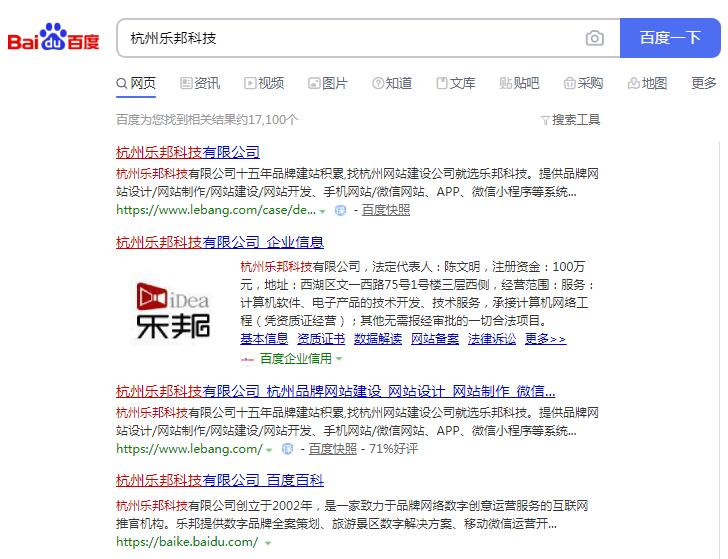Click the badge icon after www.lebang.com/ URL
Screen dimensions: 728x559
pyautogui.click(x=287, y=449)
